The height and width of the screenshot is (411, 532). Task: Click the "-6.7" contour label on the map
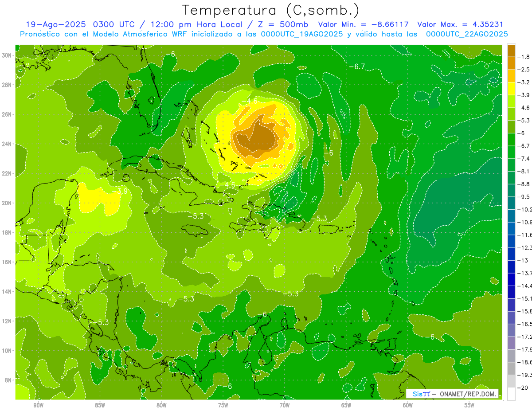click(x=356, y=67)
